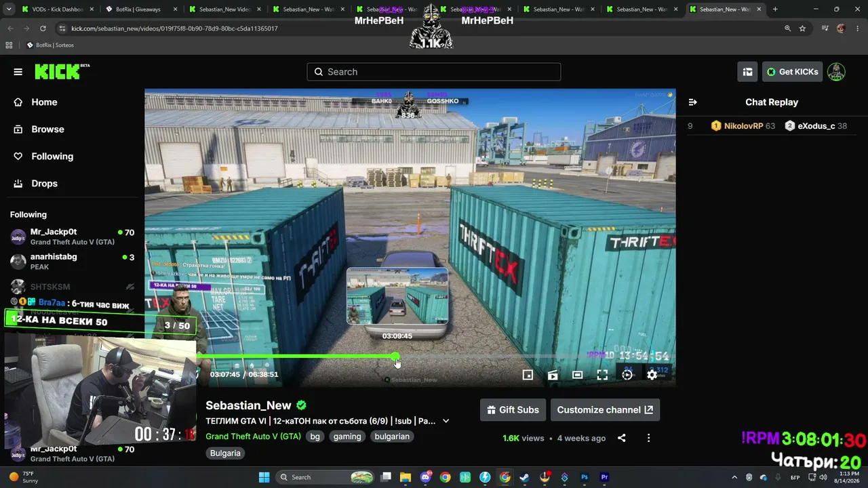The width and height of the screenshot is (868, 488).
Task: Seek video using the green progress bar
Action: 395,357
